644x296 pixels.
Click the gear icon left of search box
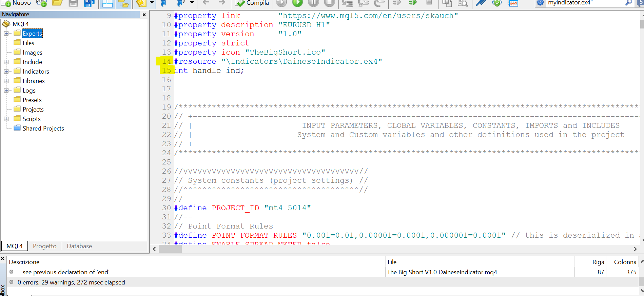(540, 3)
